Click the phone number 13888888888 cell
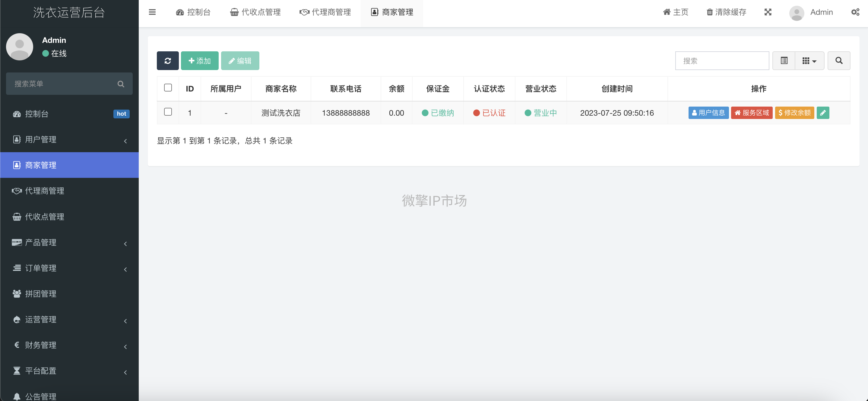This screenshot has height=401, width=868. pos(346,113)
